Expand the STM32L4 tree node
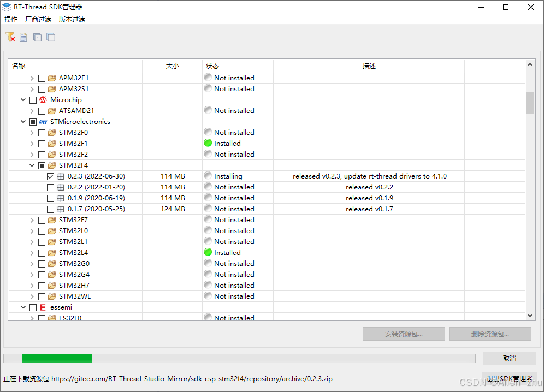 32,253
